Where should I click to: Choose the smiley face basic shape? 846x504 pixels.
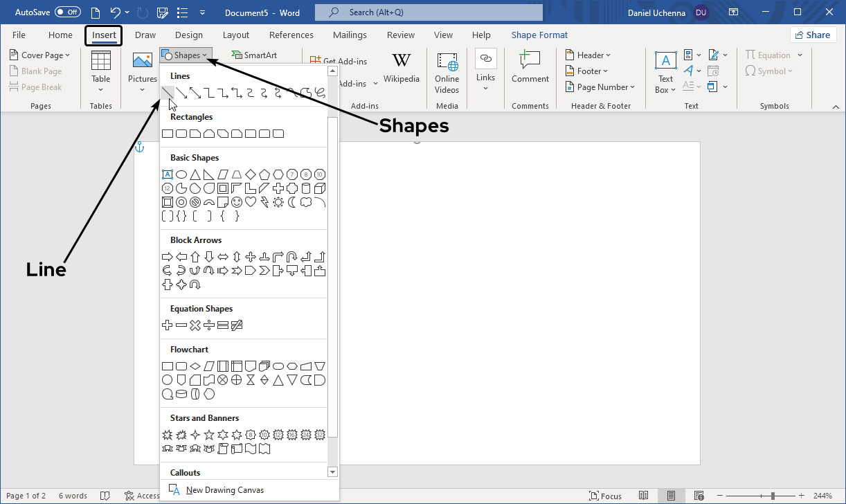(x=237, y=202)
